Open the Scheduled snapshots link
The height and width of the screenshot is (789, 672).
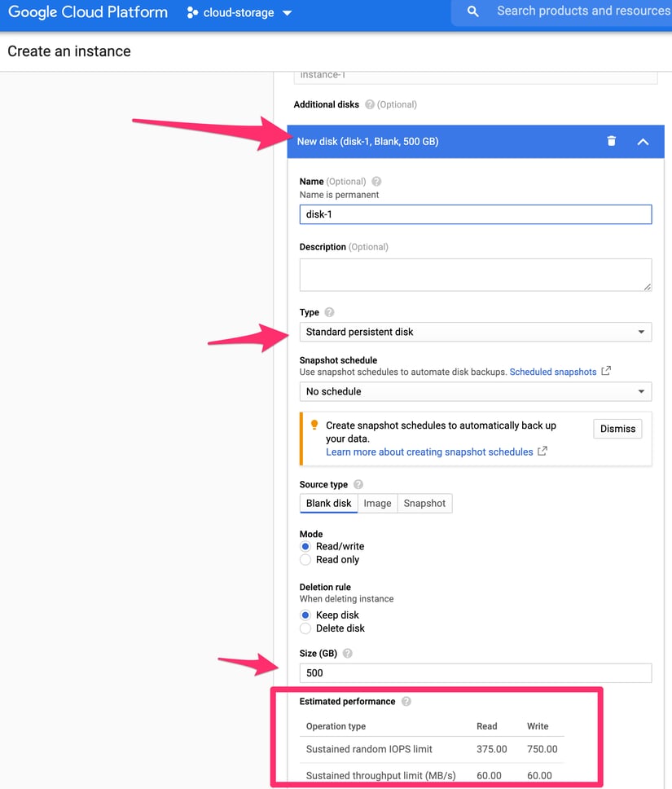click(x=552, y=371)
